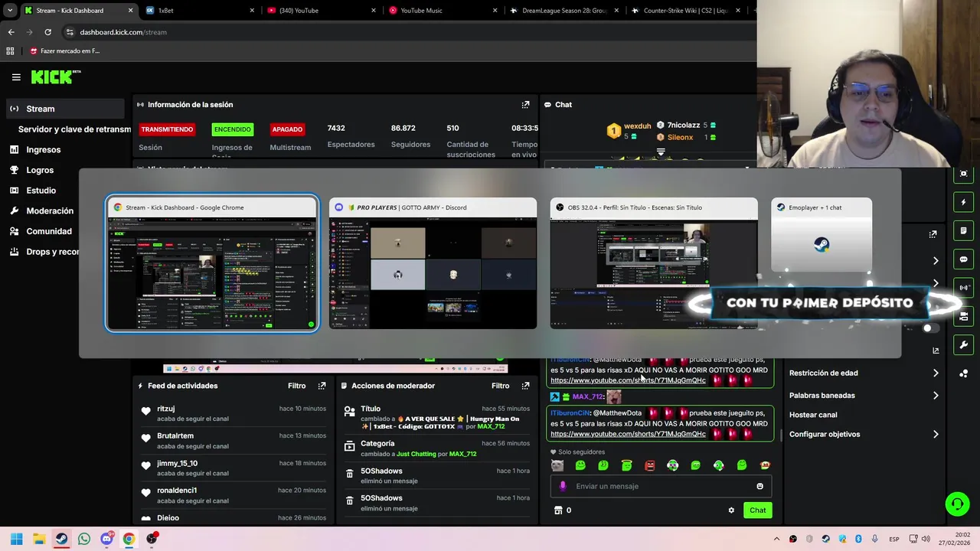Show hidden system tray icons

tap(776, 539)
